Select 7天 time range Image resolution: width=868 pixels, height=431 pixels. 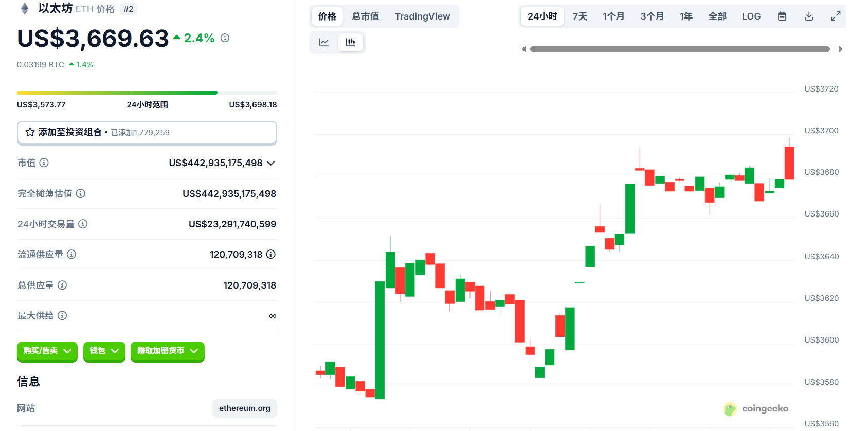[580, 16]
